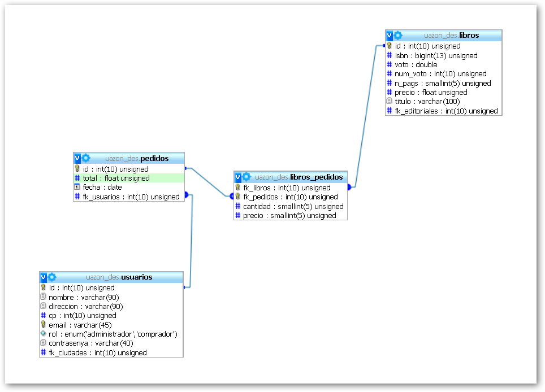
Task: Click the gear icon on usuarios table
Action: point(52,277)
